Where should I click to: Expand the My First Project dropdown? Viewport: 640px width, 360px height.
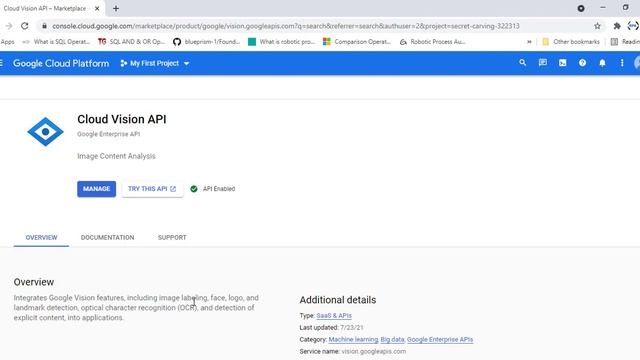pos(155,63)
